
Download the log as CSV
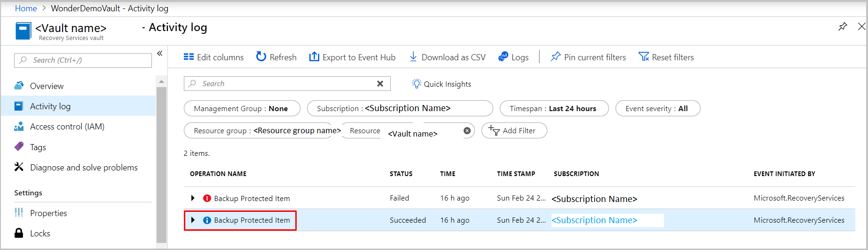click(447, 57)
